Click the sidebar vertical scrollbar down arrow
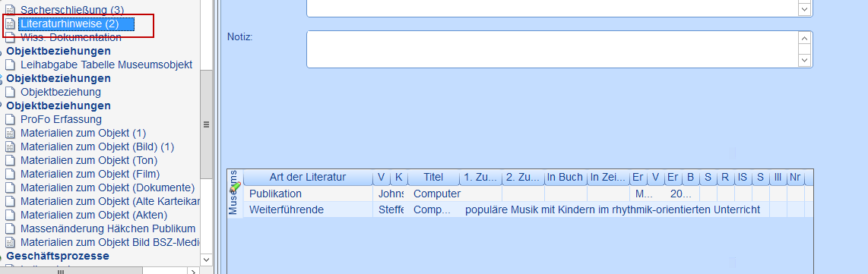This screenshot has width=868, height=274. [206, 260]
